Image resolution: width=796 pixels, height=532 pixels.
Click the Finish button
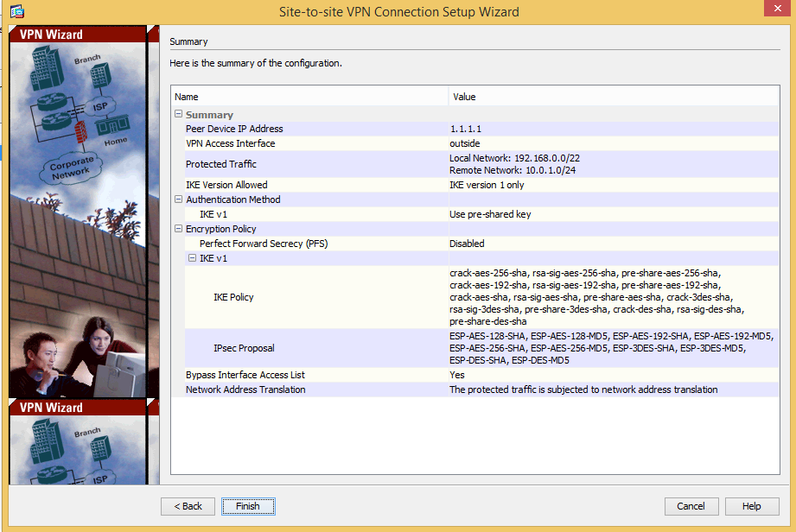click(x=248, y=506)
